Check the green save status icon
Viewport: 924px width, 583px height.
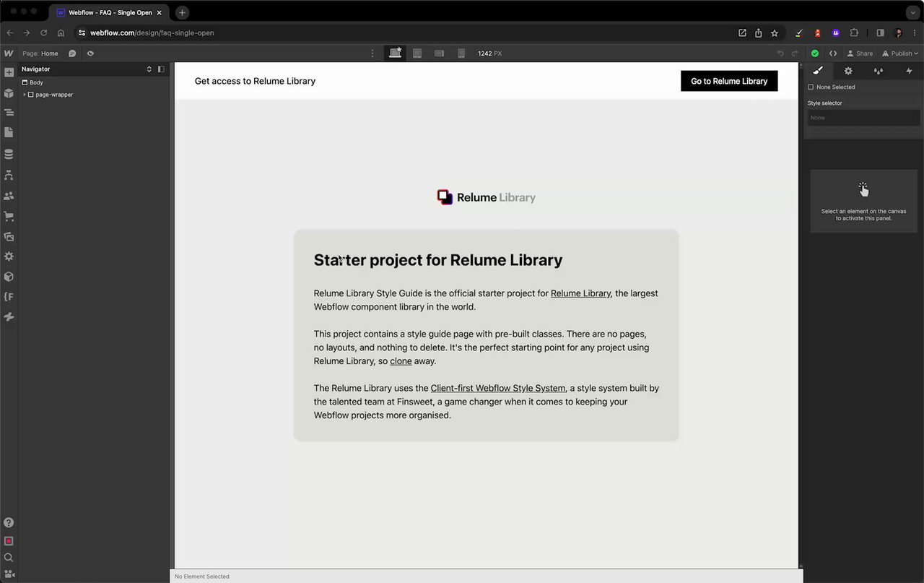click(x=815, y=53)
